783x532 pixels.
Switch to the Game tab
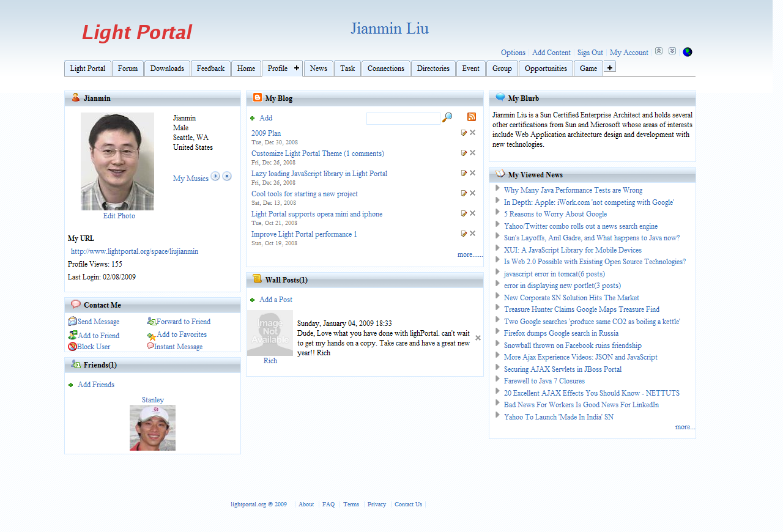(588, 68)
